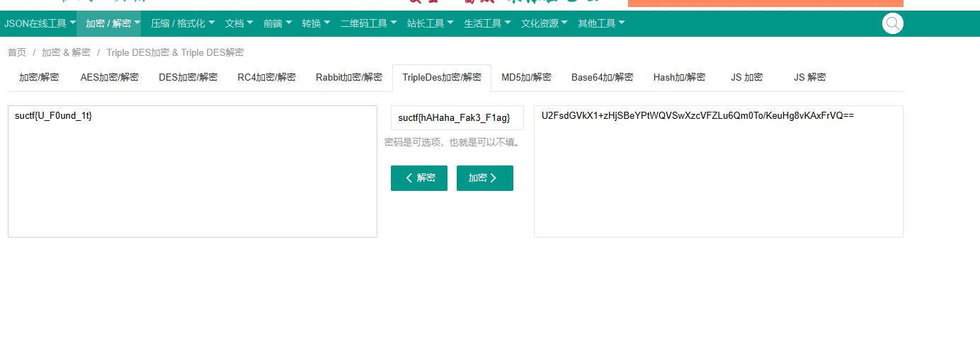
Task: Expand the 文档 menu
Action: [x=239, y=23]
